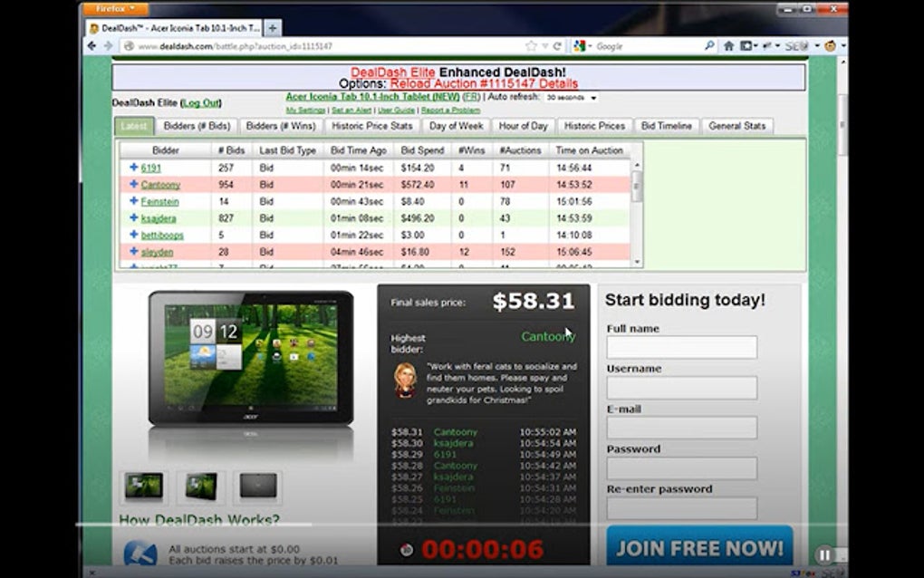Click the E-mail input field
Image resolution: width=924 pixels, height=578 pixels.
(x=682, y=428)
